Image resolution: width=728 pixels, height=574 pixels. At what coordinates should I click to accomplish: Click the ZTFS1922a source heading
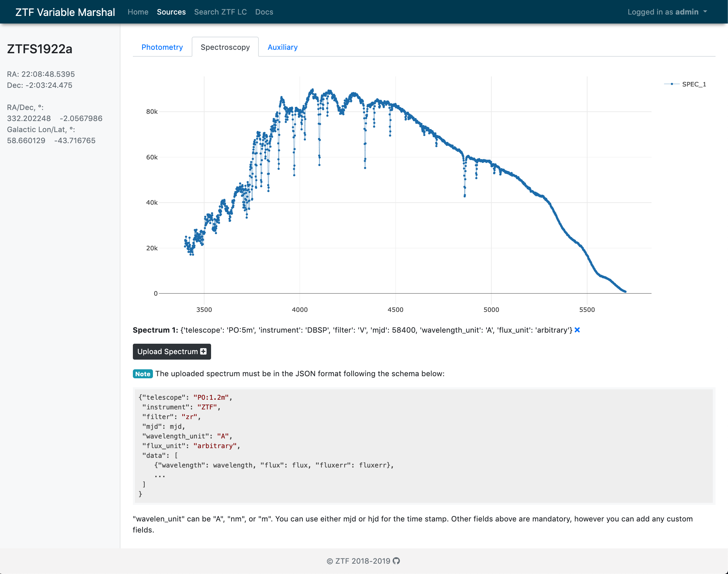point(39,49)
